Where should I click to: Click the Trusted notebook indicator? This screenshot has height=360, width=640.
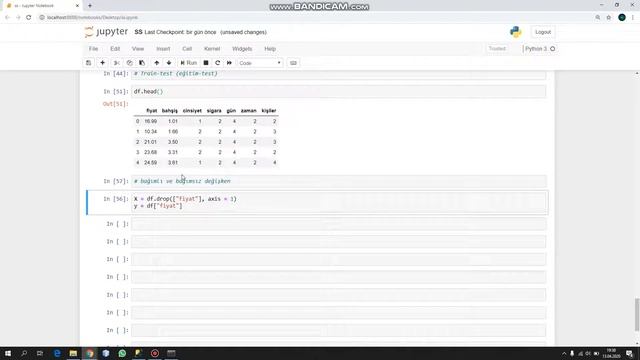pos(497,49)
